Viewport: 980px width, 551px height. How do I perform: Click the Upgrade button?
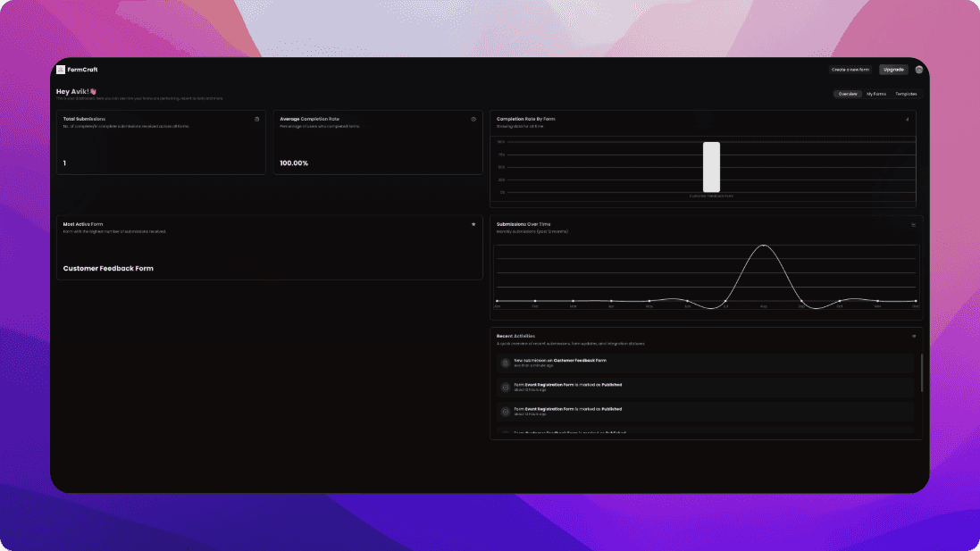pyautogui.click(x=893, y=70)
